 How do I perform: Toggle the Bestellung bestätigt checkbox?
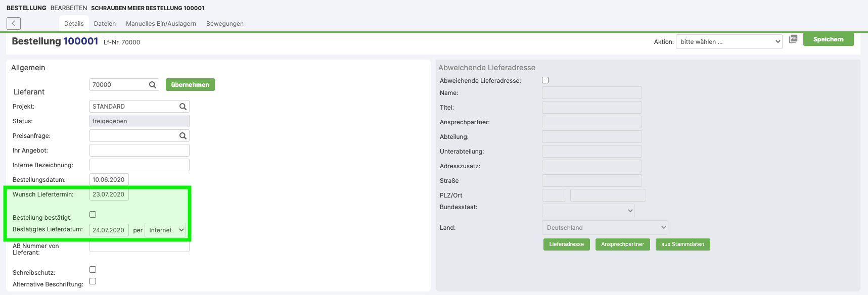click(x=93, y=215)
